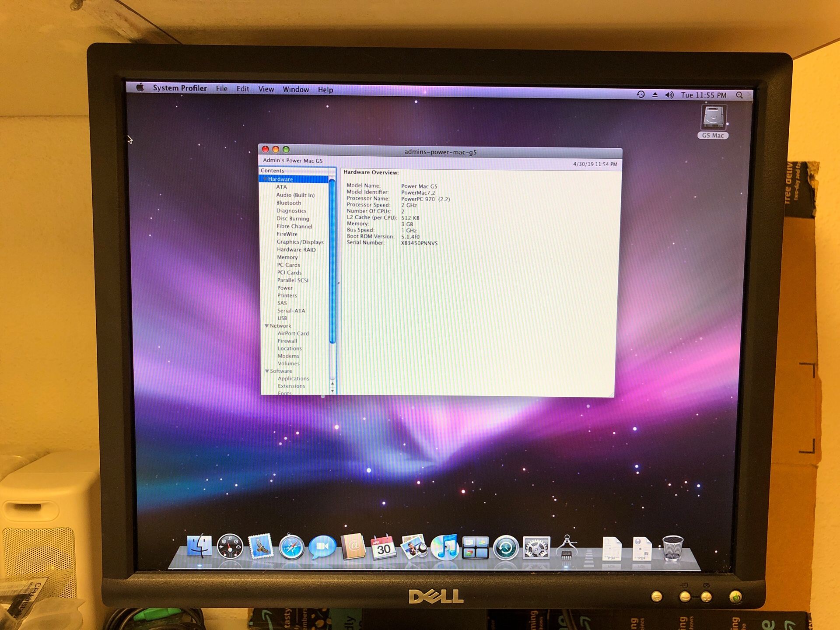The height and width of the screenshot is (630, 840).
Task: Open the Edit menu
Action: [243, 89]
